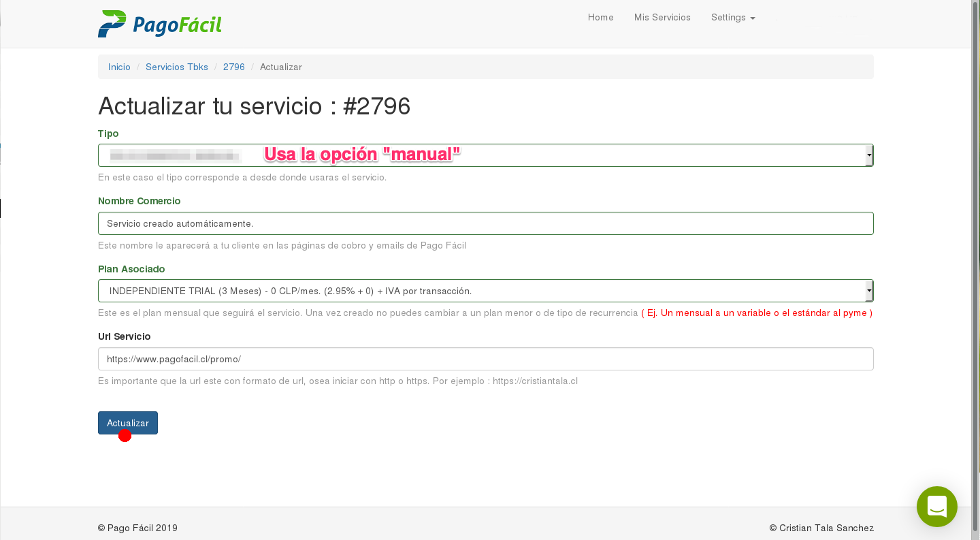
Task: Navigate to Servicios Tbks breadcrumb
Action: click(x=177, y=67)
